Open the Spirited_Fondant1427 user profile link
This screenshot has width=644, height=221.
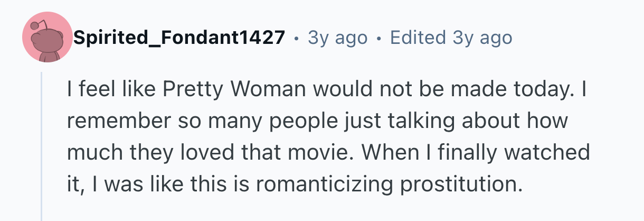[x=179, y=38]
